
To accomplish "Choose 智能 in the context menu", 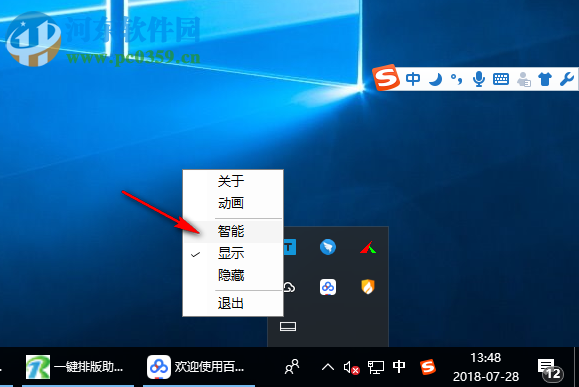I will pyautogui.click(x=233, y=232).
